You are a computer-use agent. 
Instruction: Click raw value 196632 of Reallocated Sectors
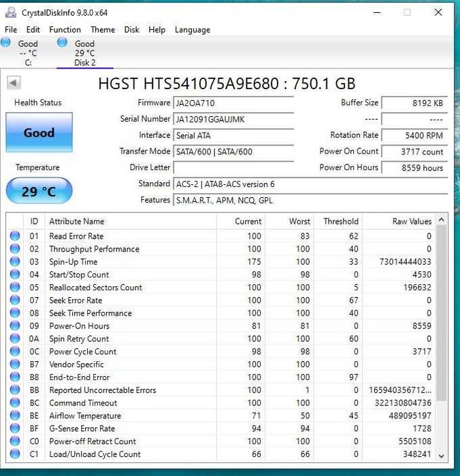coord(417,287)
